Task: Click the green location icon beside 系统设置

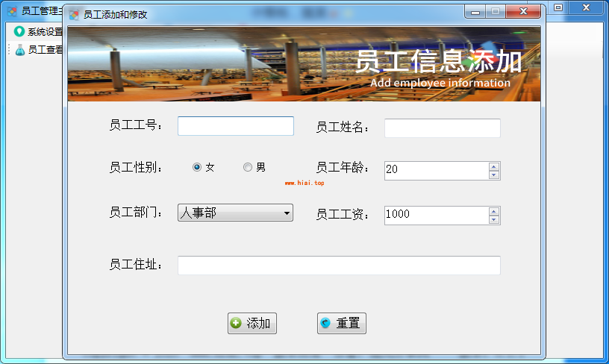Action: [x=19, y=31]
